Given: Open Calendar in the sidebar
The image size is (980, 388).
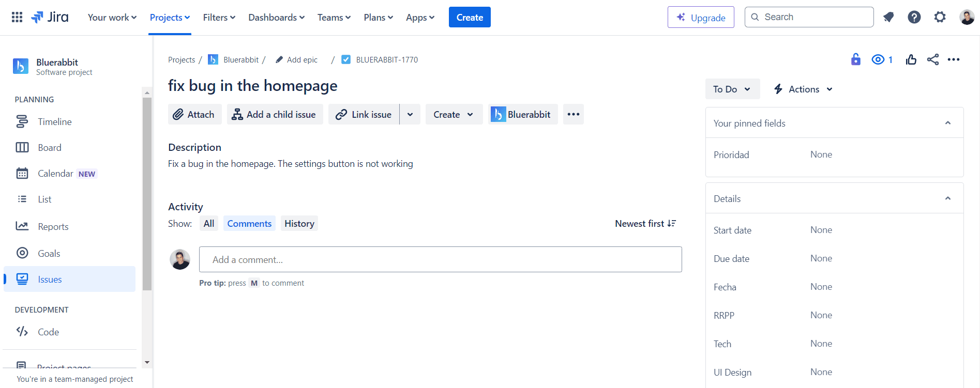Looking at the screenshot, I should click(69, 174).
